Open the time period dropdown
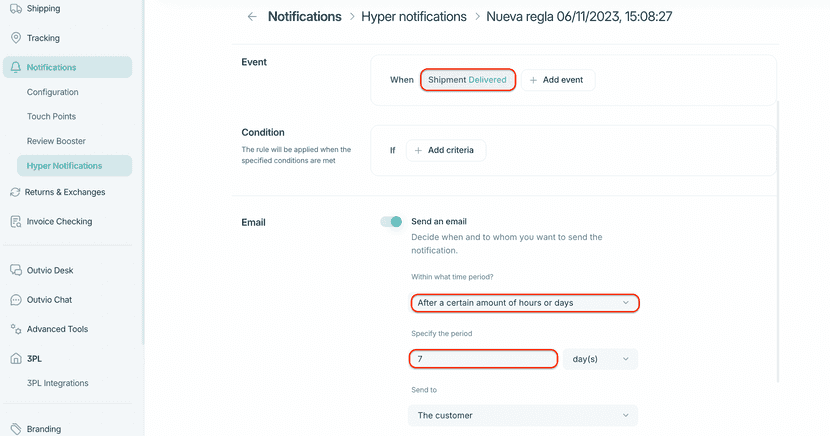The image size is (830, 436). (524, 302)
